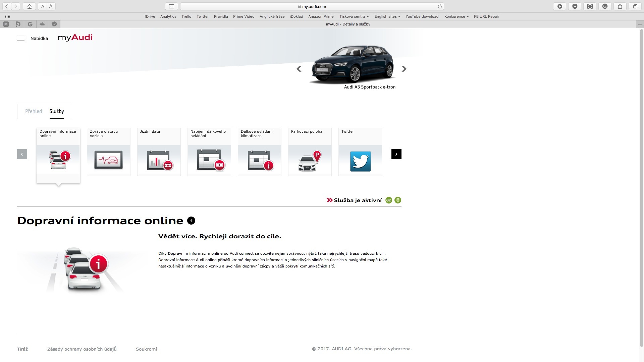The width and height of the screenshot is (644, 362).
Task: Expand the English sites bookmarks dropdown
Action: click(387, 16)
